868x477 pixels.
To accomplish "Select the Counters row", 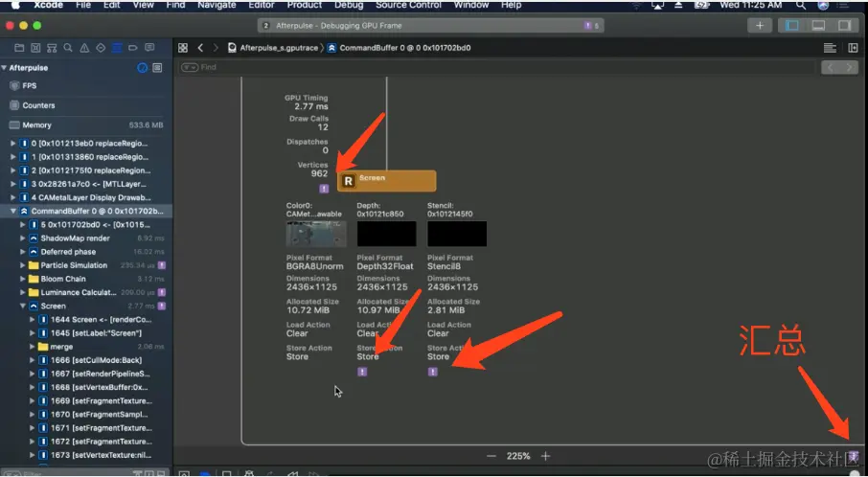I will pos(86,105).
